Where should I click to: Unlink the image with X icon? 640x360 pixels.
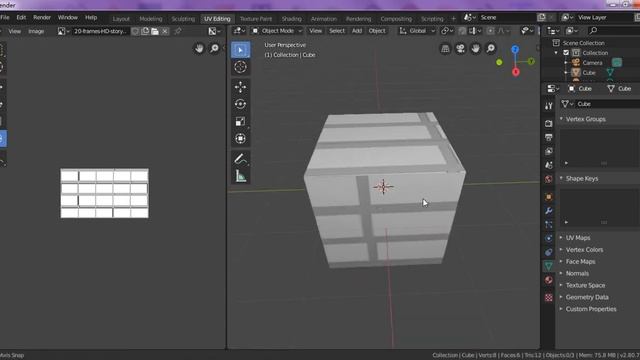[x=165, y=31]
